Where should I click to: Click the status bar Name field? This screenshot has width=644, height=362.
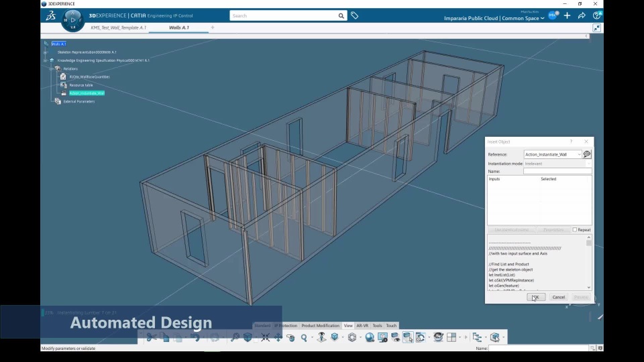[x=538, y=348]
